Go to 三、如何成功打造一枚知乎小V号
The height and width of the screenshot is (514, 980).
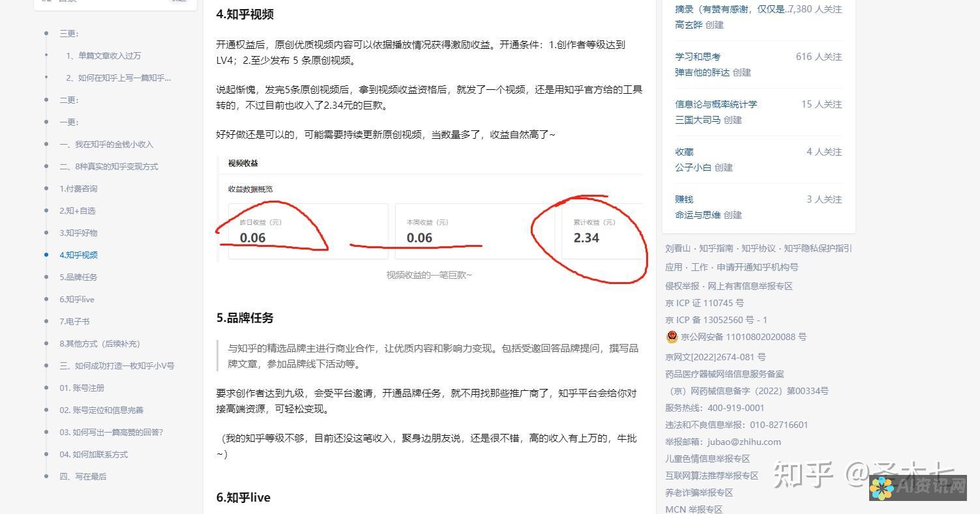[x=117, y=365]
